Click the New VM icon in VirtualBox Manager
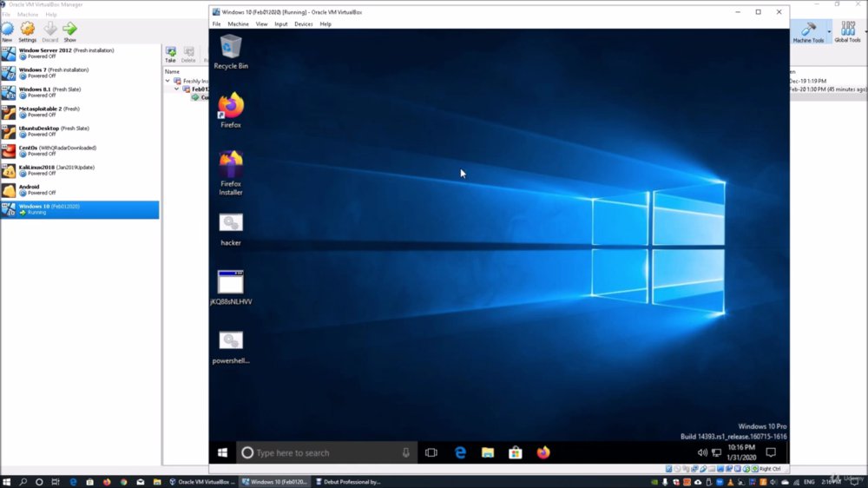 7,31
